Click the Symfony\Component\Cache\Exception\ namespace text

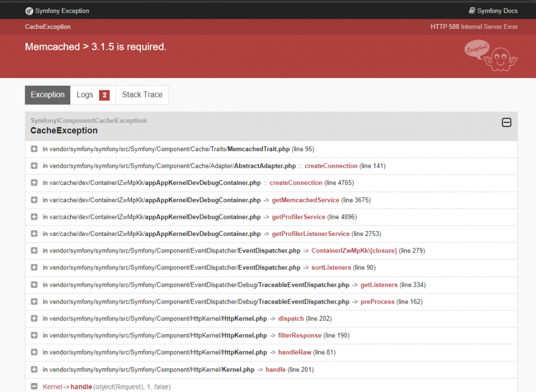(89, 121)
